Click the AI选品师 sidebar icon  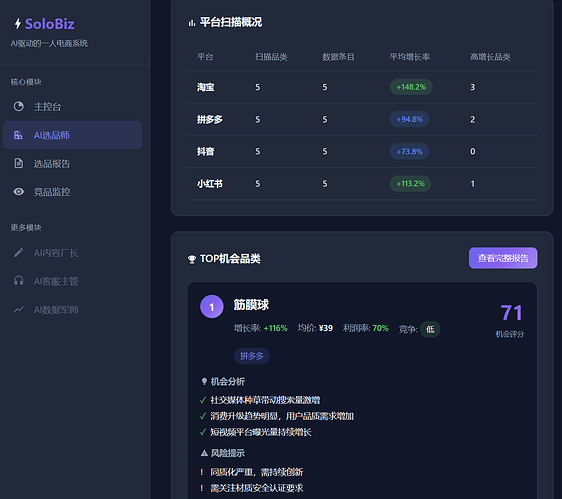18,135
